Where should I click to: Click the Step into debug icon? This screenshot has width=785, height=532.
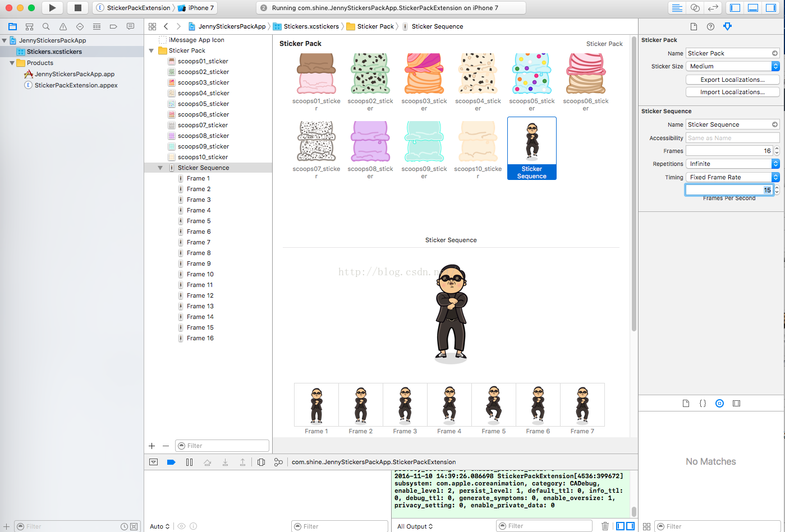pos(225,462)
